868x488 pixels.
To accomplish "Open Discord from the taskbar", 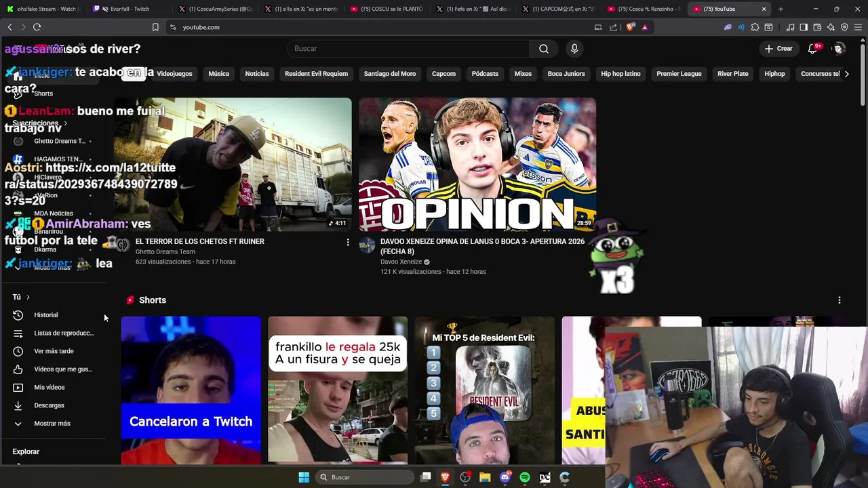I will click(x=505, y=477).
